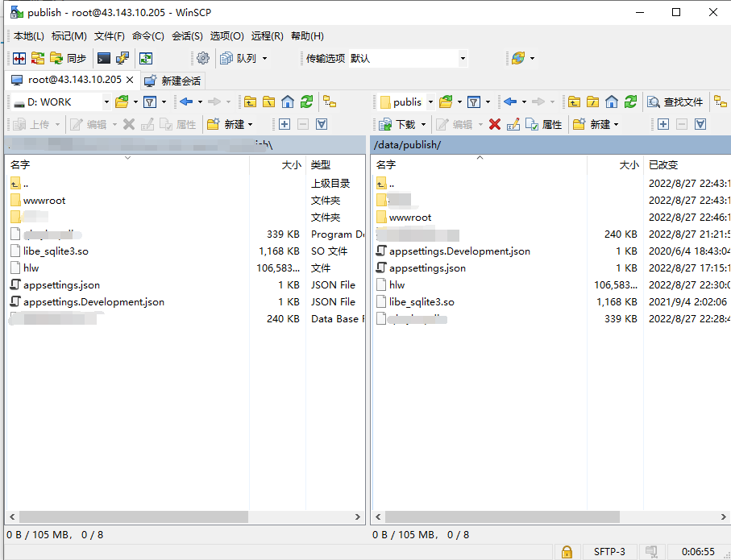The image size is (731, 560).
Task: Open the 队列 queue dropdown
Action: (x=244, y=58)
